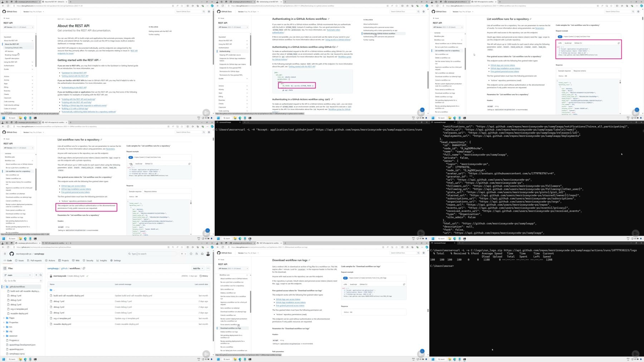
Task: Select GitHub CLI tab on Download workflow run logs page
Action: (364, 284)
